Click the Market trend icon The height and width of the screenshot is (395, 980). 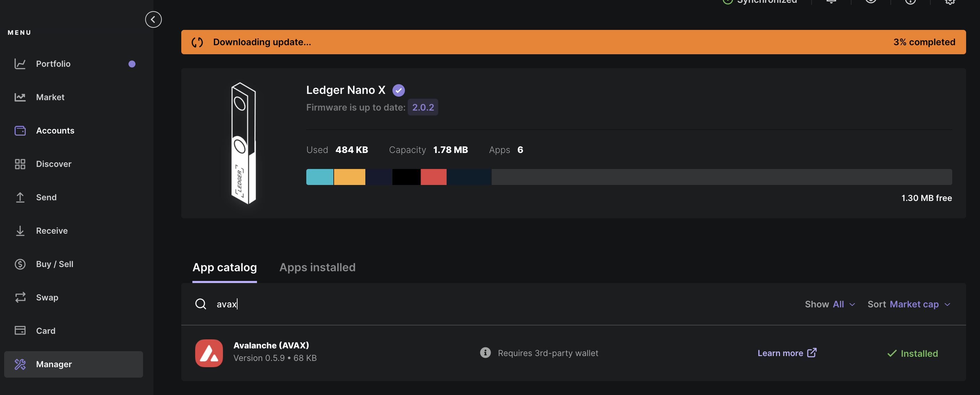click(20, 97)
